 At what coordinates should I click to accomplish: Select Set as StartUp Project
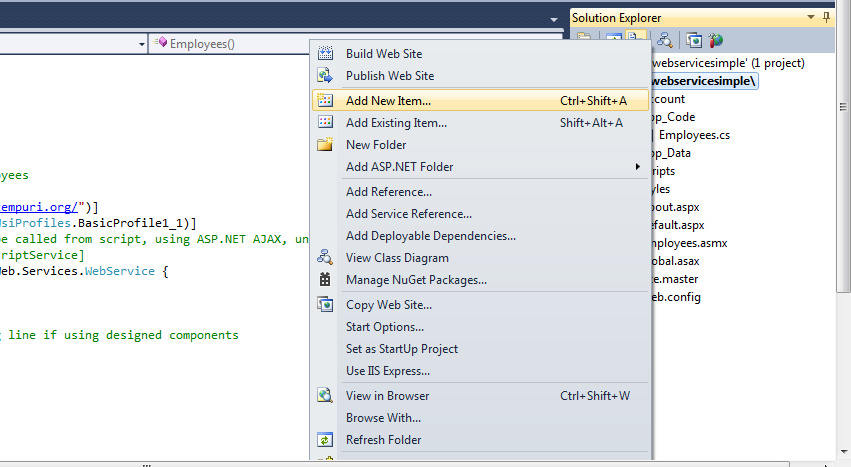coord(402,349)
